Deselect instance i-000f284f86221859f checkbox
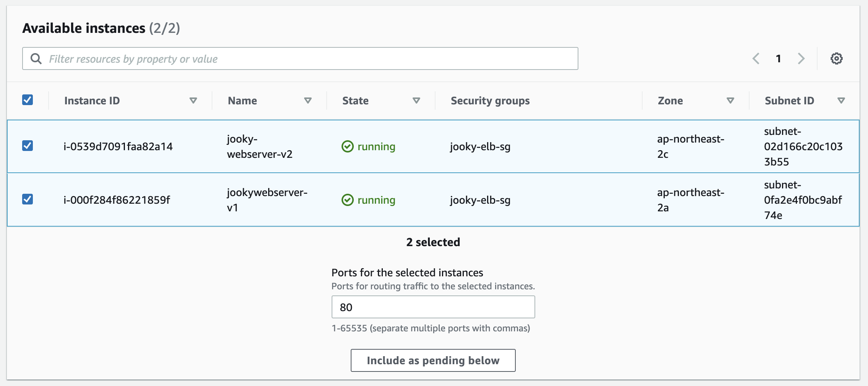The width and height of the screenshot is (868, 386). click(28, 199)
